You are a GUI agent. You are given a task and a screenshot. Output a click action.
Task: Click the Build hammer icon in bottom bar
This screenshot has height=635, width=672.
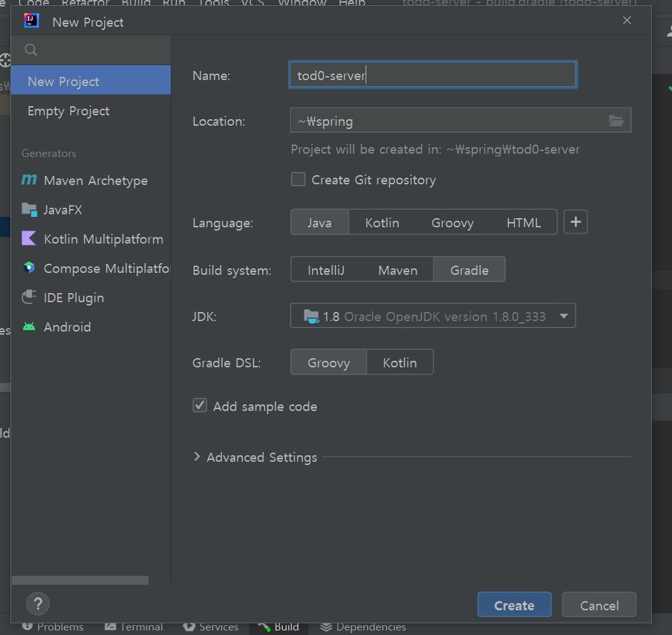coord(264,627)
